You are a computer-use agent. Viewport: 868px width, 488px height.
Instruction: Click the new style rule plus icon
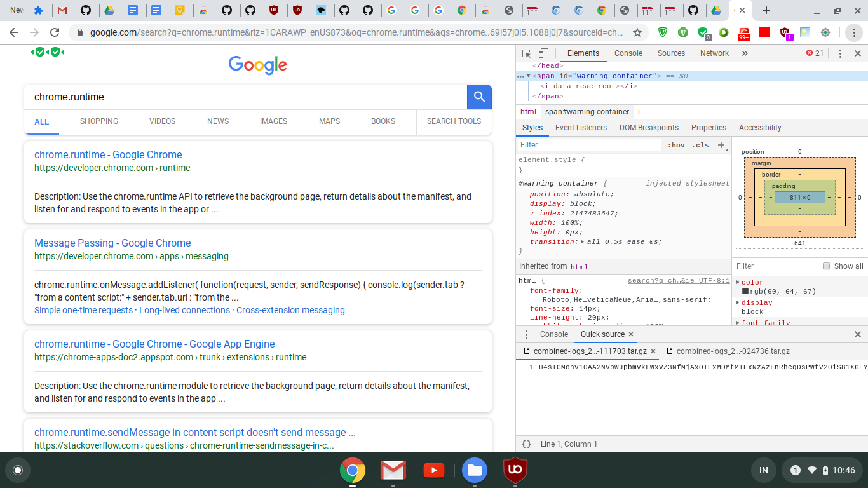click(x=721, y=145)
